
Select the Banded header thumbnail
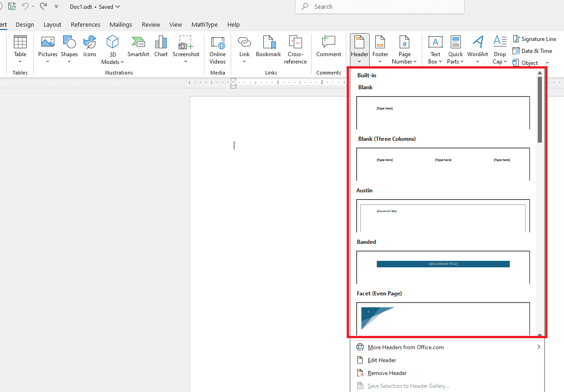tap(443, 267)
